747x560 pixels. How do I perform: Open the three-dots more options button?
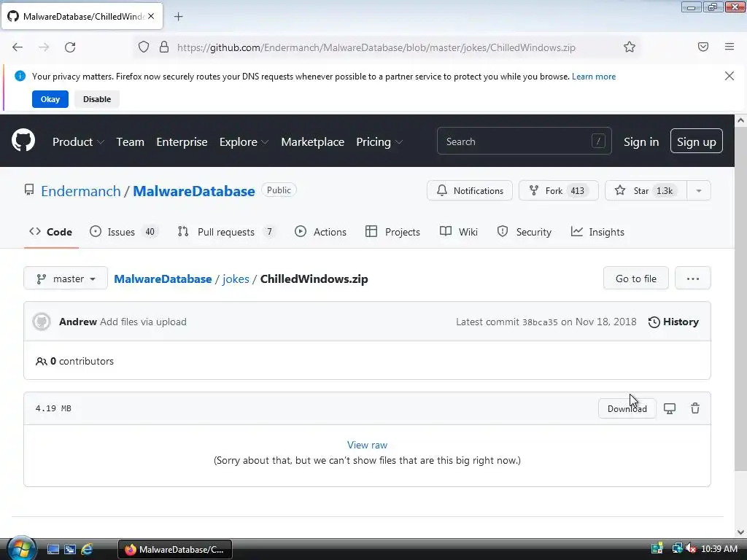[x=693, y=279]
